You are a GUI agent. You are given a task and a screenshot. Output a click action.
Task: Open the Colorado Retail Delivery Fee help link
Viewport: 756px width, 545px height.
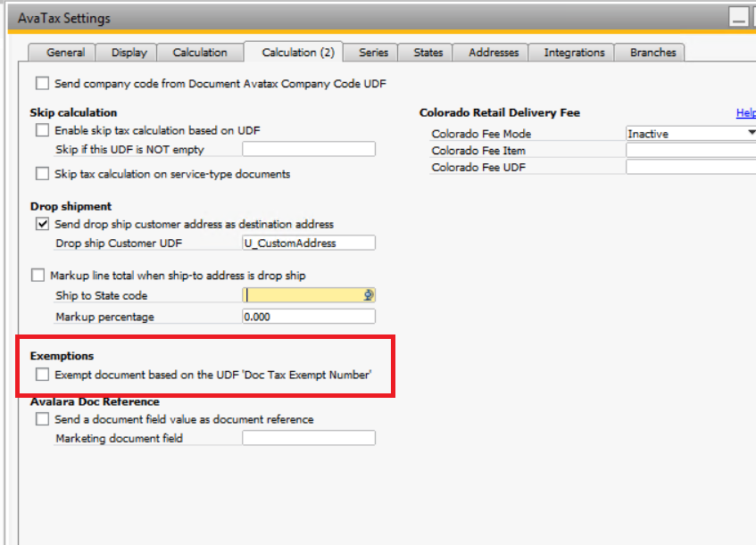(x=746, y=112)
